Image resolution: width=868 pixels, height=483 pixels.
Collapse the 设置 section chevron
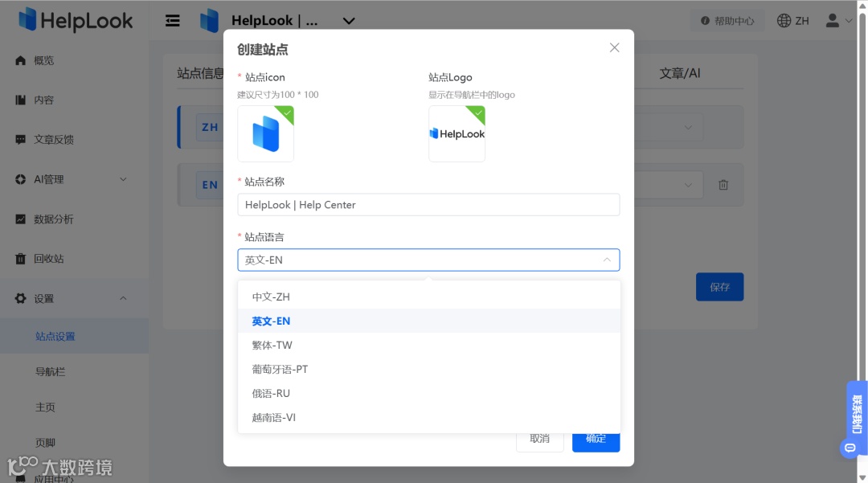[x=123, y=297]
